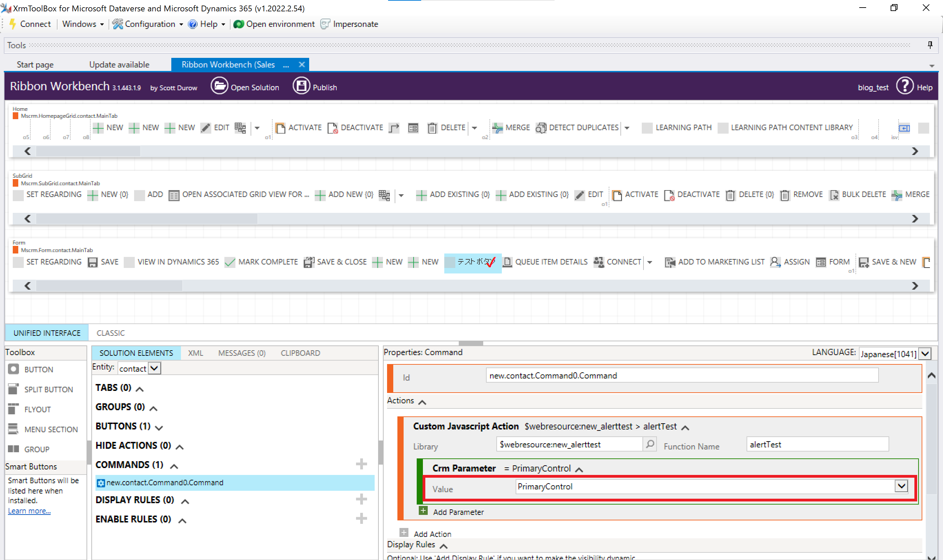Viewport: 943px width, 560px height.
Task: Click the Open Solution folder icon
Action: (x=219, y=86)
